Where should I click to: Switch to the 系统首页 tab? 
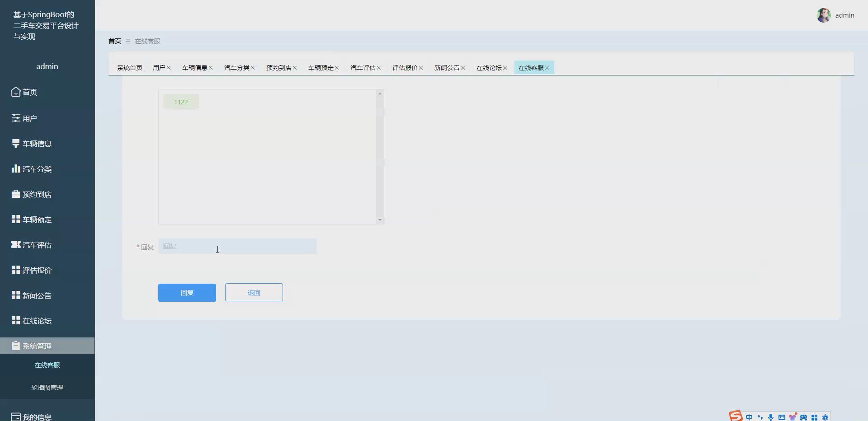130,68
